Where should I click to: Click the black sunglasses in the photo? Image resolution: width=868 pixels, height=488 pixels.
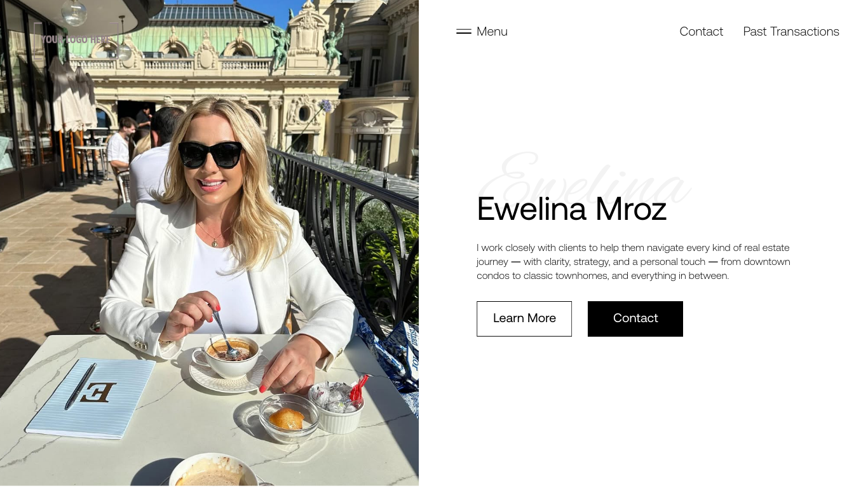click(x=210, y=154)
